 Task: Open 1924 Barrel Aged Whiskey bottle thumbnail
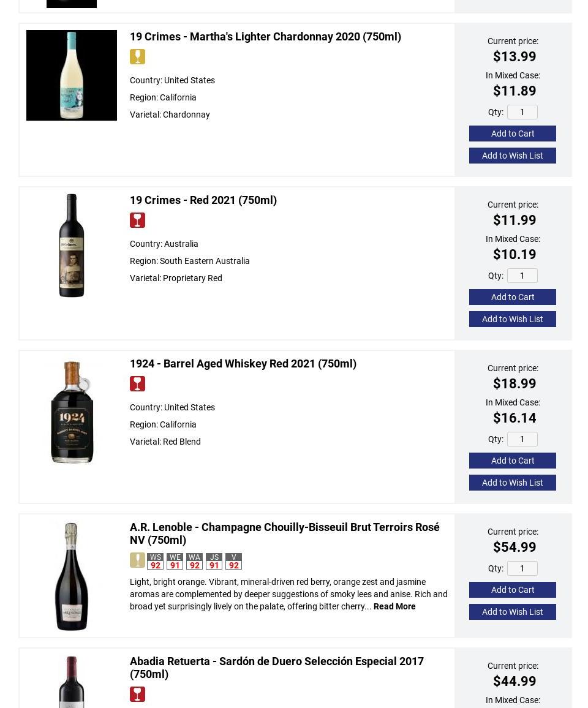click(x=72, y=412)
